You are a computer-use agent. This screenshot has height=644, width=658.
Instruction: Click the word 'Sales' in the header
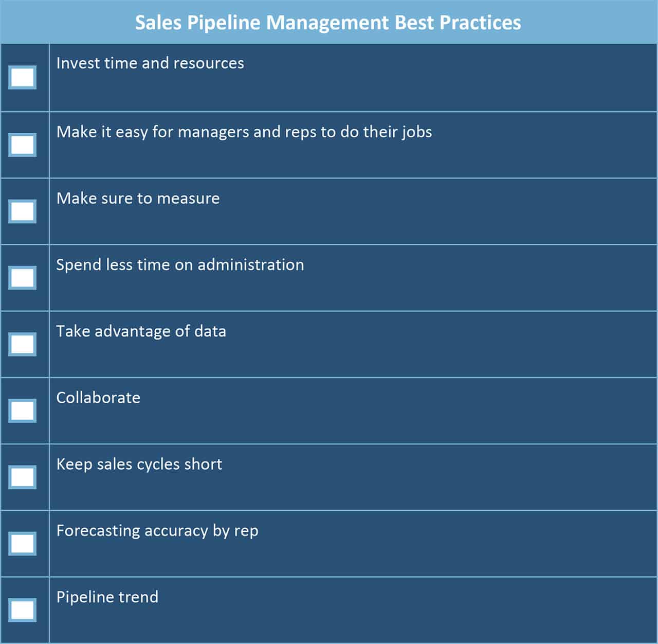coord(158,23)
